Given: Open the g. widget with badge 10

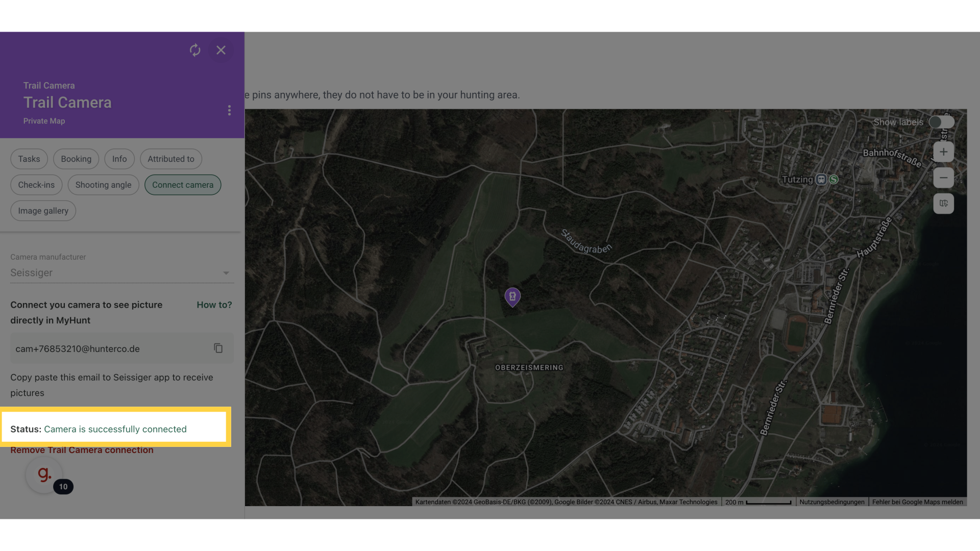Looking at the screenshot, I should [x=44, y=475].
